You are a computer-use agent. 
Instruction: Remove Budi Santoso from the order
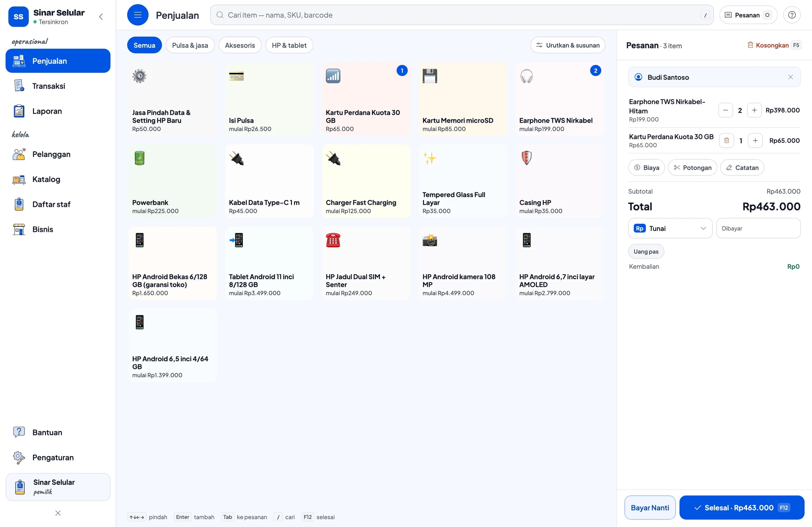tap(790, 77)
